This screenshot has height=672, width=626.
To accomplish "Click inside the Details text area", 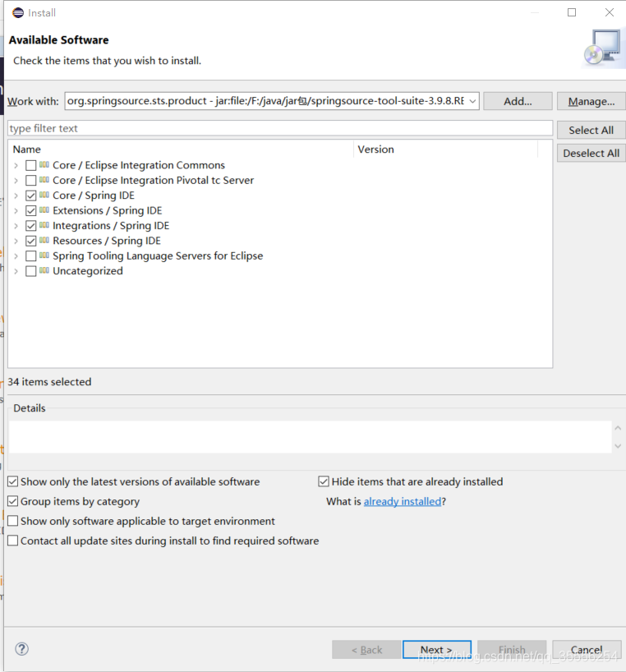I will pyautogui.click(x=311, y=437).
